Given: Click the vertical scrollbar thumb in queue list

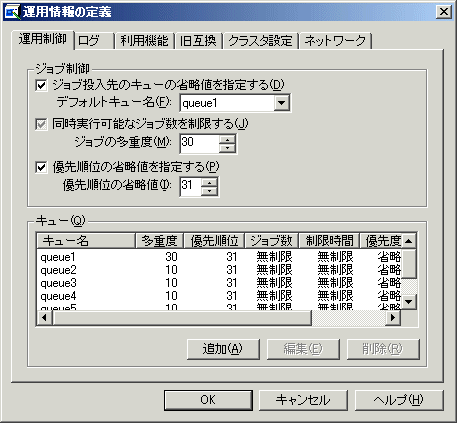Looking at the screenshot, I should [x=409, y=263].
